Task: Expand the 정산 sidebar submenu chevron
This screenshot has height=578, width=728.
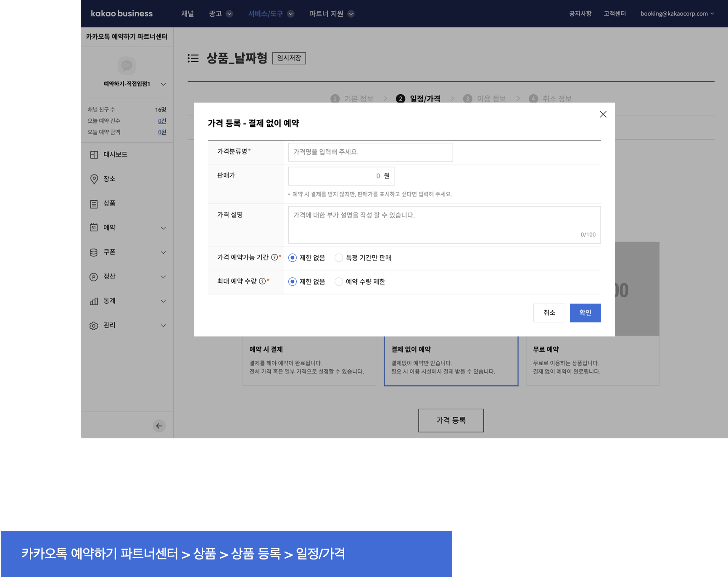Action: tap(163, 277)
